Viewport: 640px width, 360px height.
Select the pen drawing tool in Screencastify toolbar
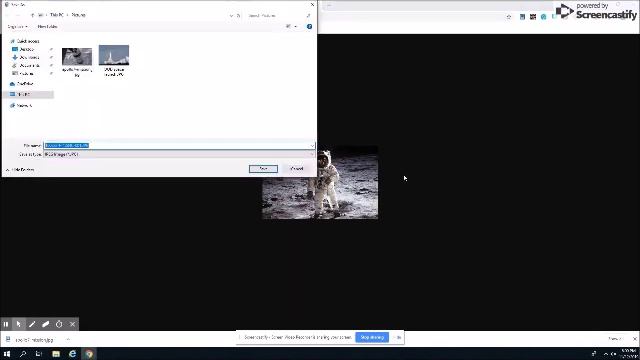[32, 324]
